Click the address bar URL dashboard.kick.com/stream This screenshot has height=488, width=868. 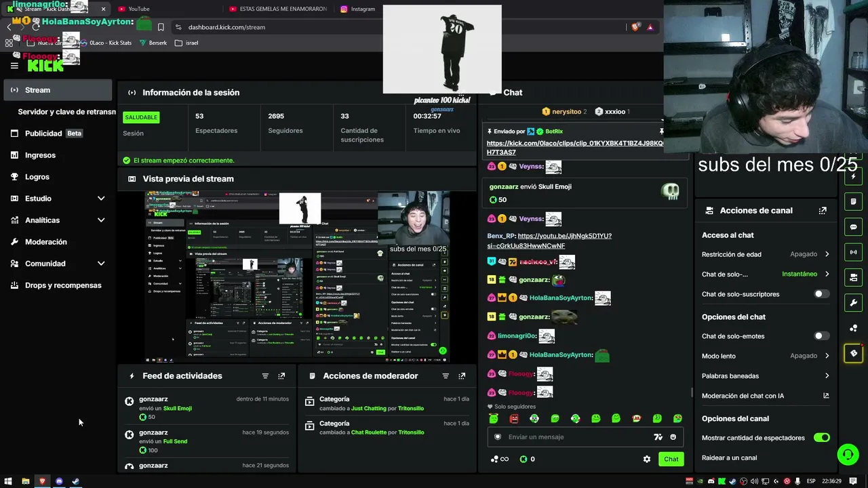click(226, 27)
